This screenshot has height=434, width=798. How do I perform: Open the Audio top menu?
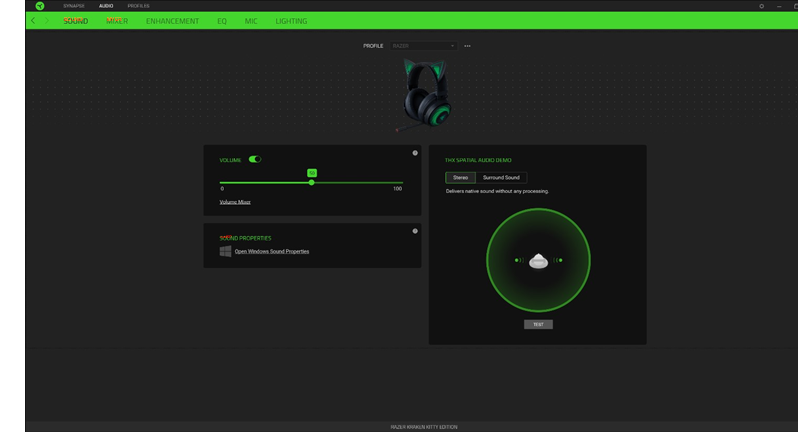106,6
